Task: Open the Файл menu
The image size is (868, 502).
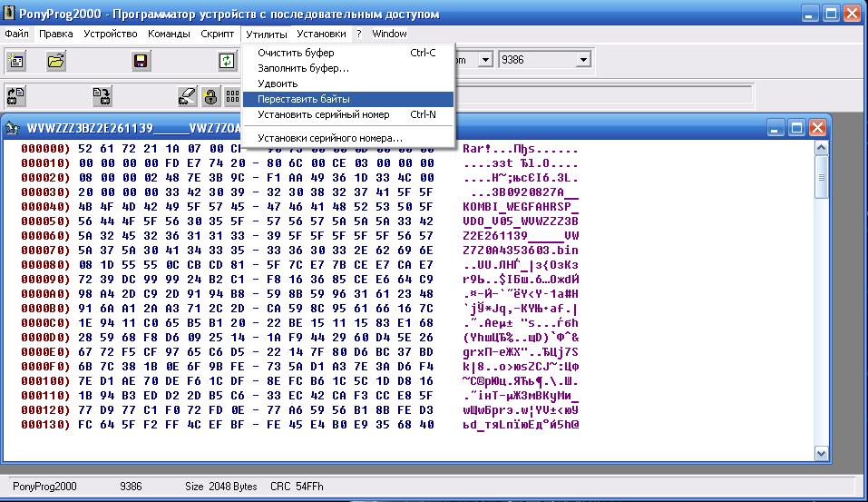Action: click(16, 34)
